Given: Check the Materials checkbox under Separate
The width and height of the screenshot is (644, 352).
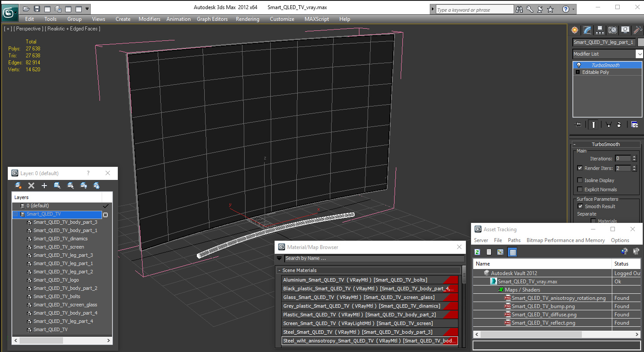Looking at the screenshot, I should click(x=593, y=221).
